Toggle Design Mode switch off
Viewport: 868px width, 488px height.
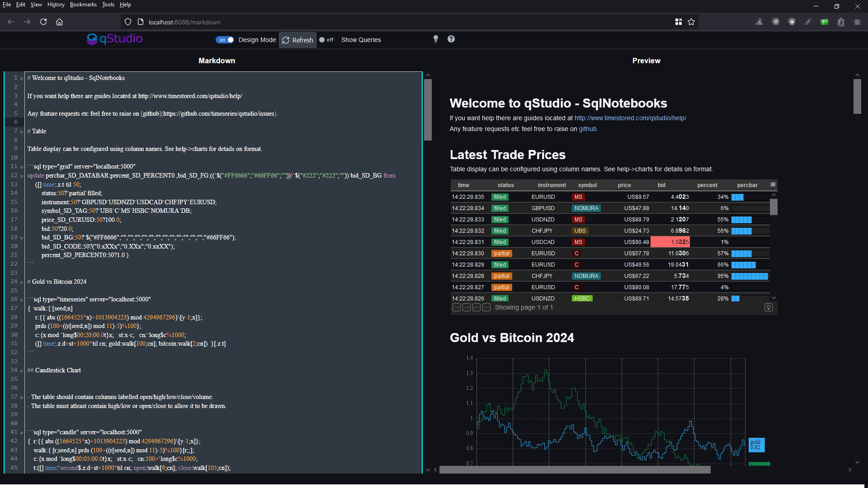(x=225, y=40)
